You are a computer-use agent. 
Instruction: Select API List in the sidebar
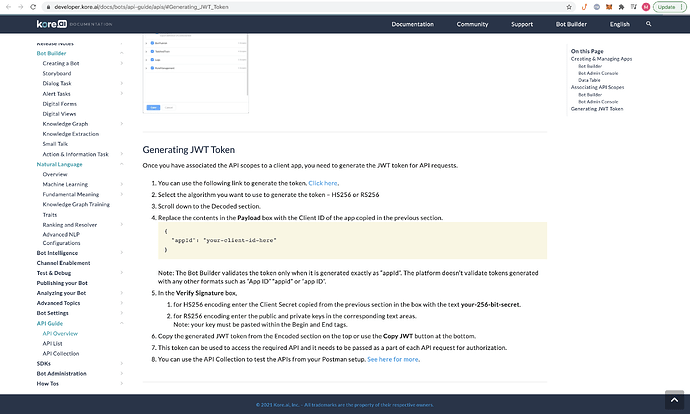pyautogui.click(x=53, y=343)
